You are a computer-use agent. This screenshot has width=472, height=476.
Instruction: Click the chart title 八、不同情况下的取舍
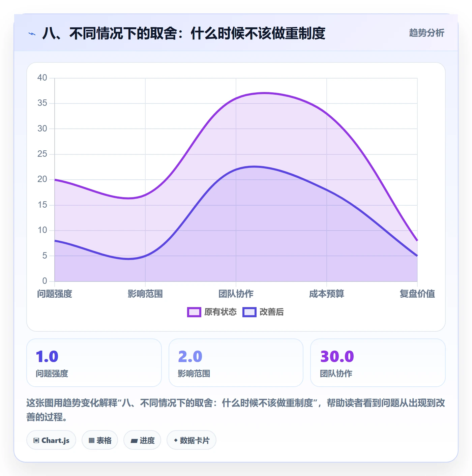pyautogui.click(x=184, y=34)
